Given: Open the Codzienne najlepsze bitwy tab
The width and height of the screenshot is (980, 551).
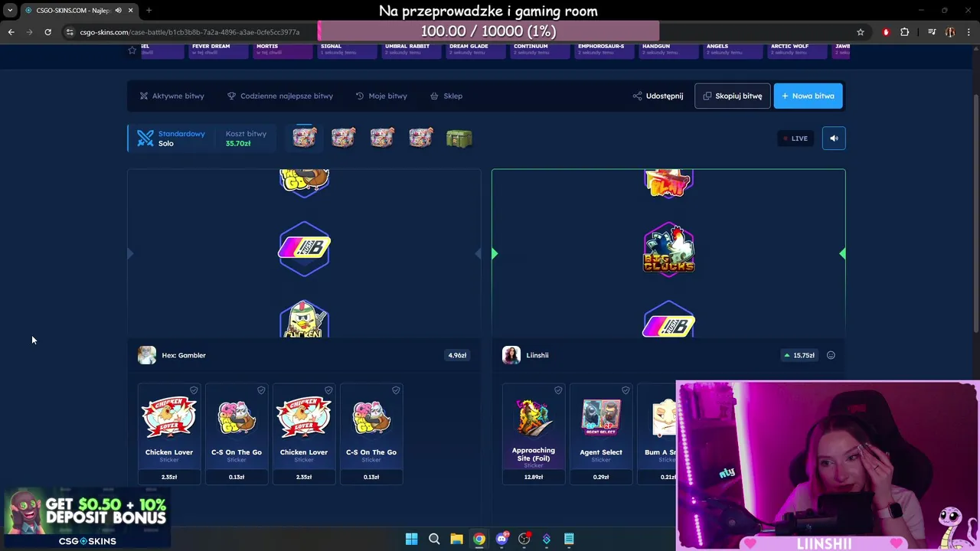Looking at the screenshot, I should coord(280,96).
